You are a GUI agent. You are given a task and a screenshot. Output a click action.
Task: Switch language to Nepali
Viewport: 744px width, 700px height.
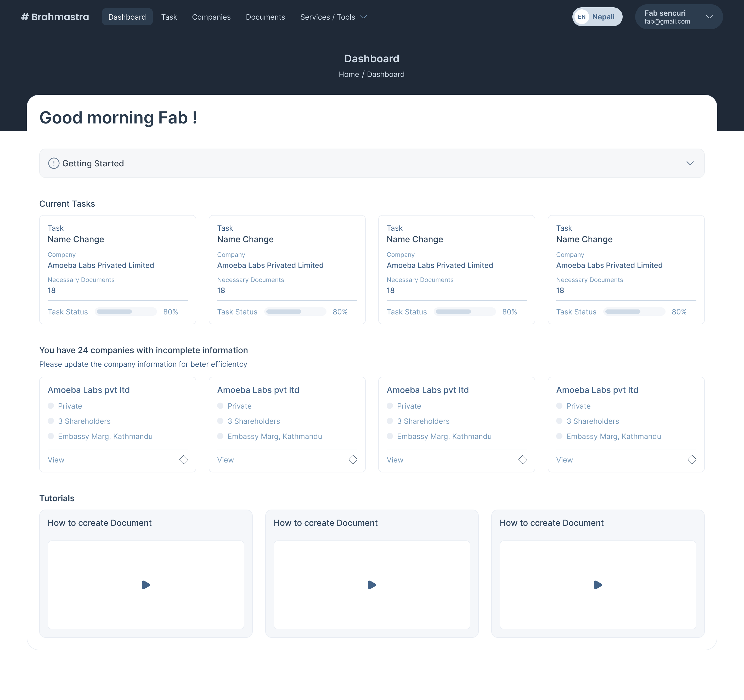pyautogui.click(x=603, y=17)
